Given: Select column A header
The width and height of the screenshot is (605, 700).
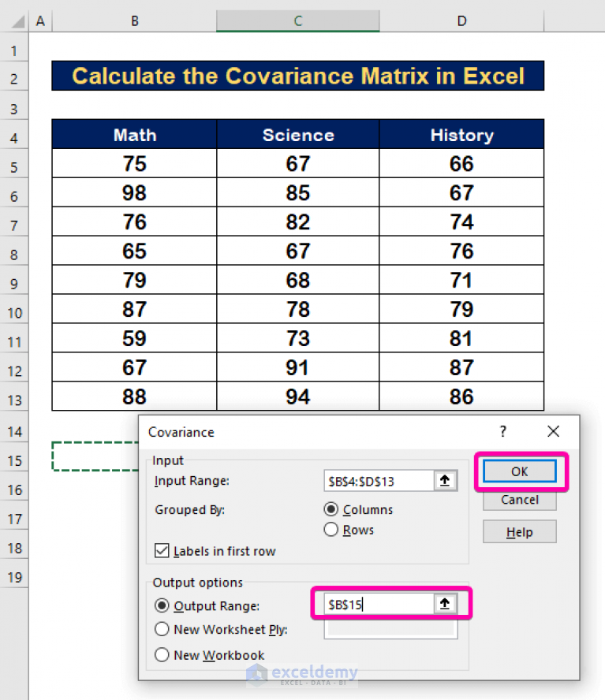Looking at the screenshot, I should click(41, 21).
